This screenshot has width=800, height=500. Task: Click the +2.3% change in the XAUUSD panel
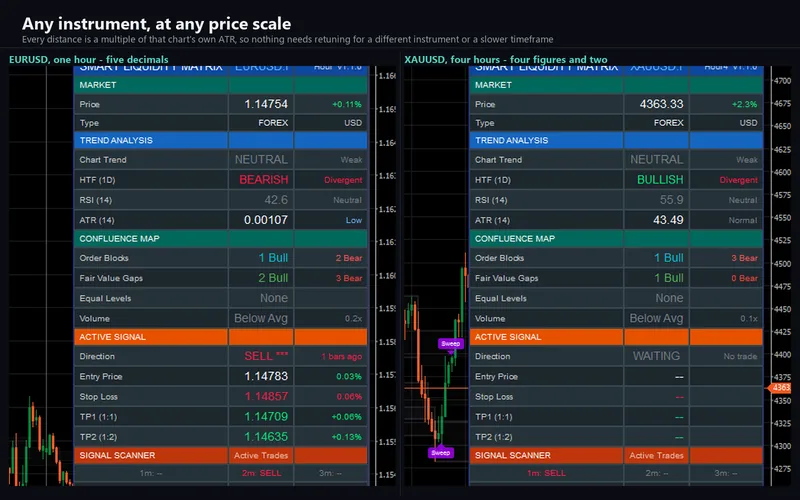pos(744,105)
